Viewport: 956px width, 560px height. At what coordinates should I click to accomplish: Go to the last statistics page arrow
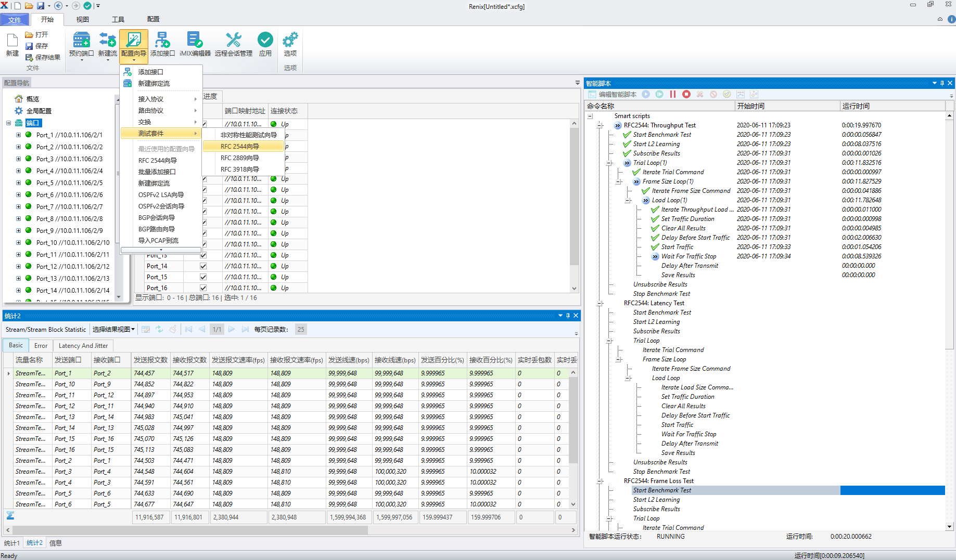(245, 329)
